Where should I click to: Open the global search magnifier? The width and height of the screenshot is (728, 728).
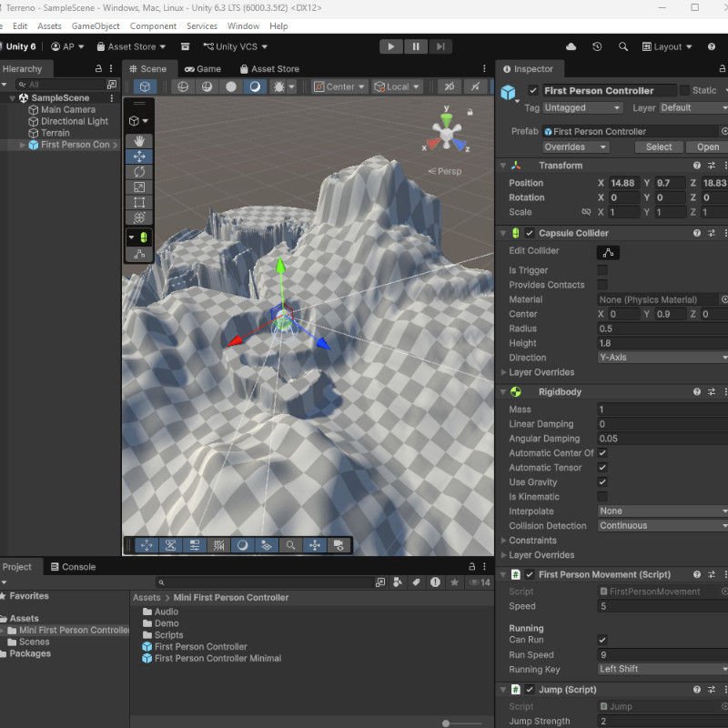(x=623, y=46)
